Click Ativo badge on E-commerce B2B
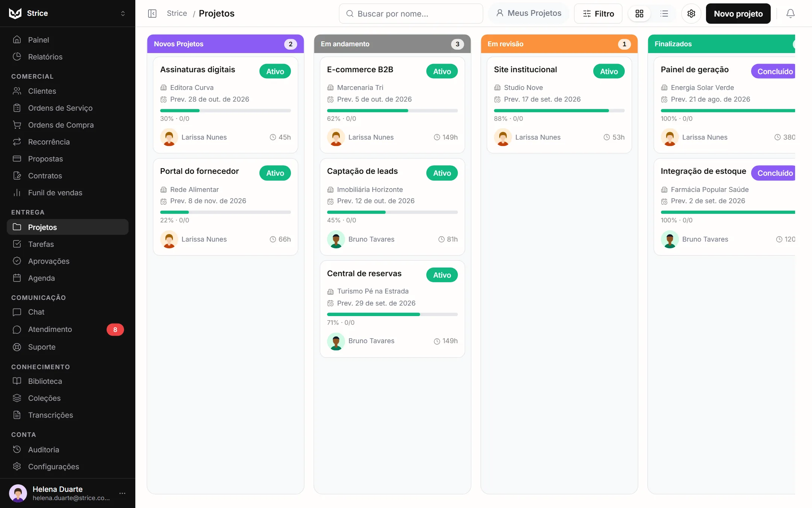 point(442,71)
